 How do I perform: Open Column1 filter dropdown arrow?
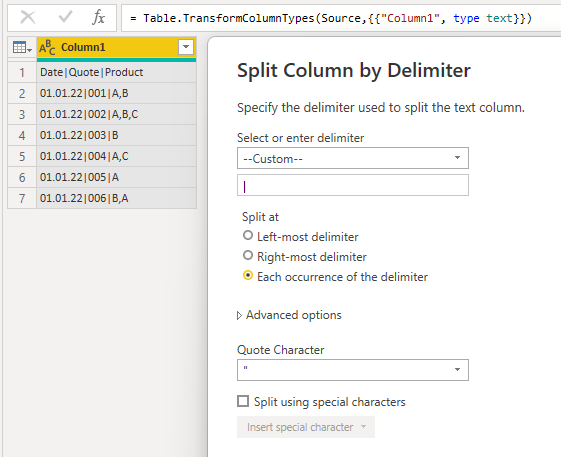(186, 47)
